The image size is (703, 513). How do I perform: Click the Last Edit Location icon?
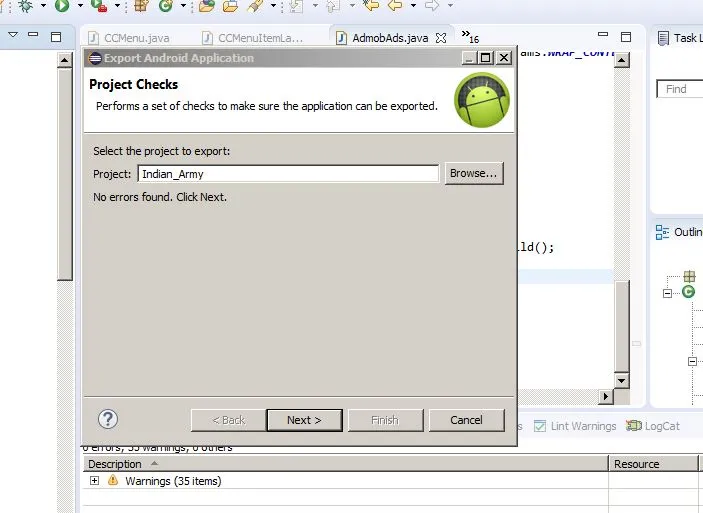click(371, 5)
